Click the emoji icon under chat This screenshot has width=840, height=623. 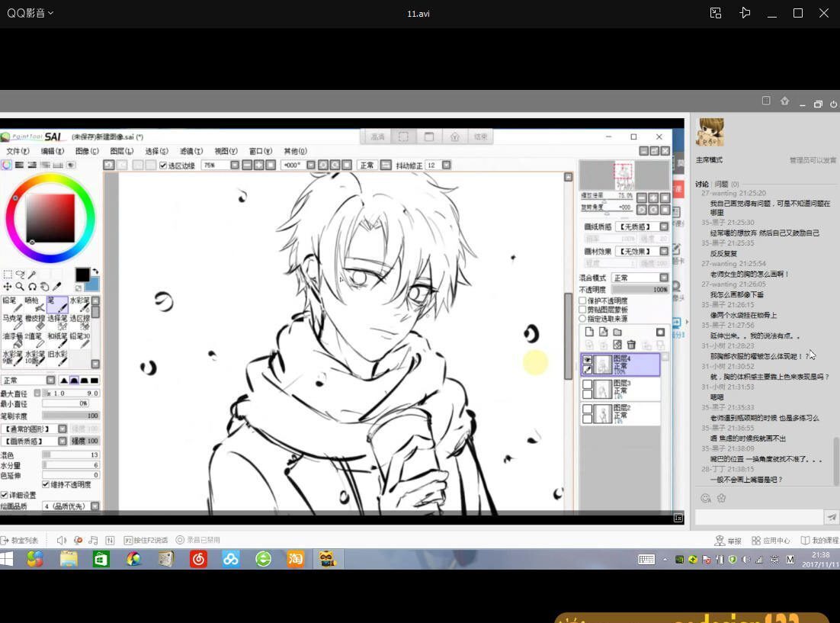706,498
